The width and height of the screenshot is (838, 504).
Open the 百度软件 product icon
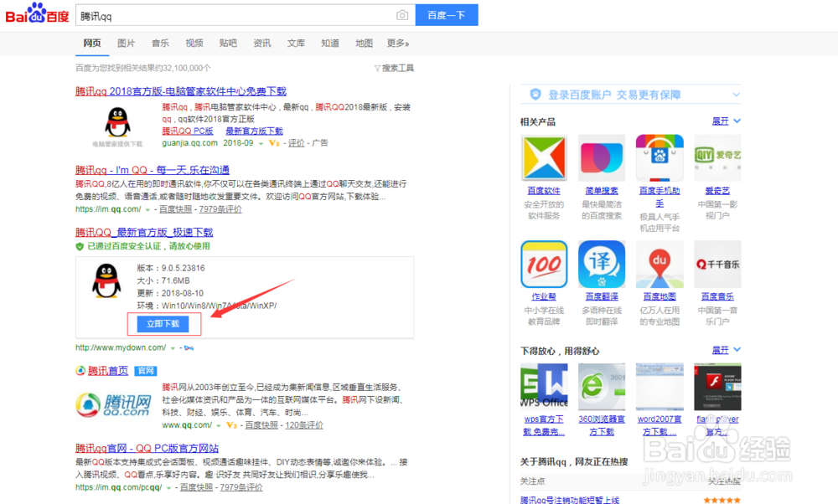pyautogui.click(x=544, y=157)
